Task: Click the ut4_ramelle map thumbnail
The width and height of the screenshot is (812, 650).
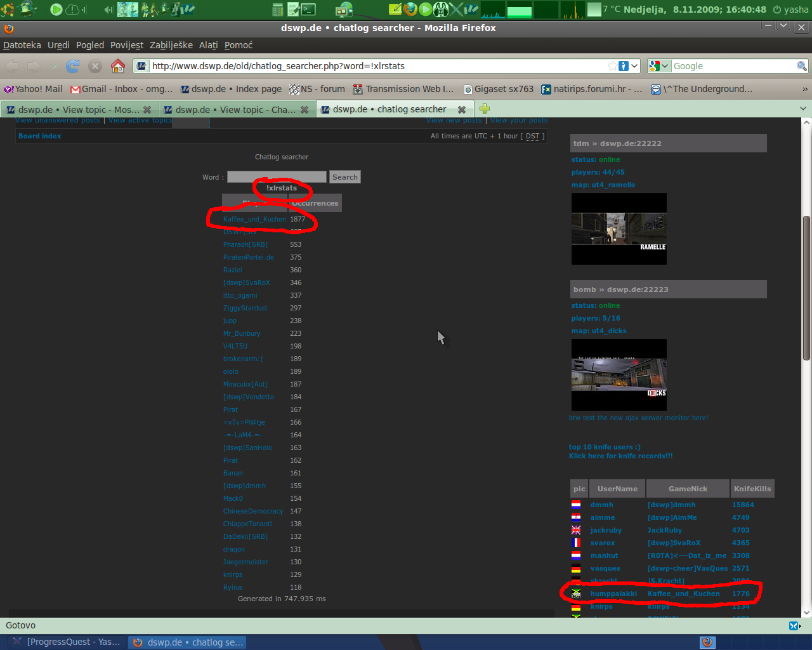Action: 619,229
